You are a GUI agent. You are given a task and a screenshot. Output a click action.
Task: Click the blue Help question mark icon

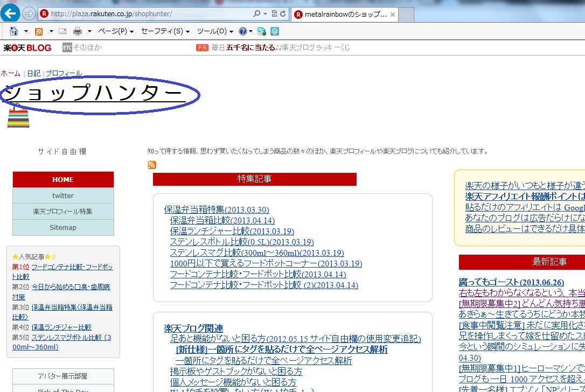[x=243, y=31]
